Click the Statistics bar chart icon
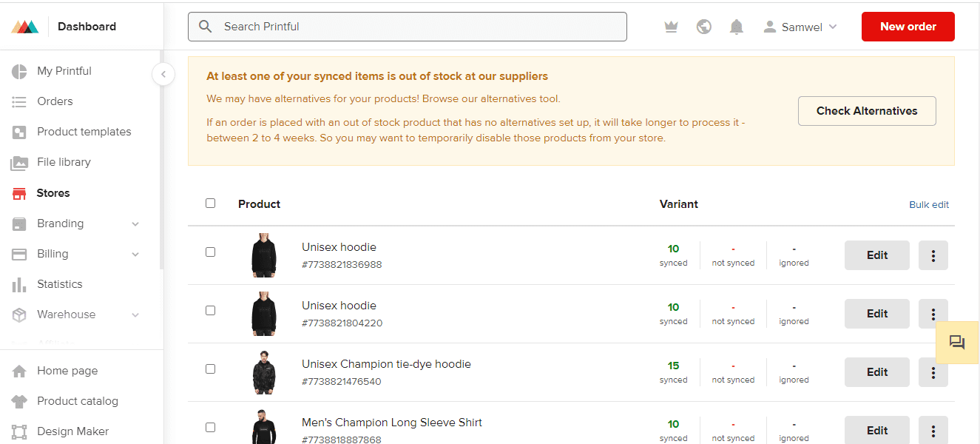980x444 pixels. click(x=19, y=284)
